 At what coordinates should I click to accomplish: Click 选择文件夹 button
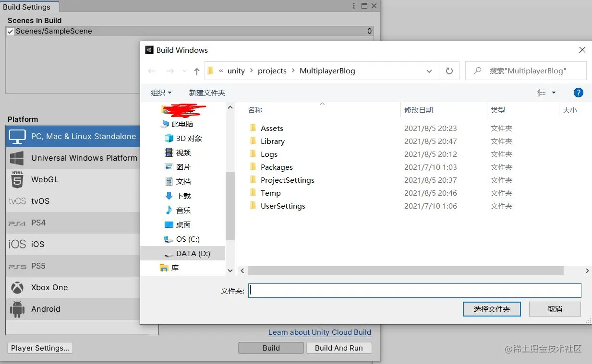coord(492,309)
